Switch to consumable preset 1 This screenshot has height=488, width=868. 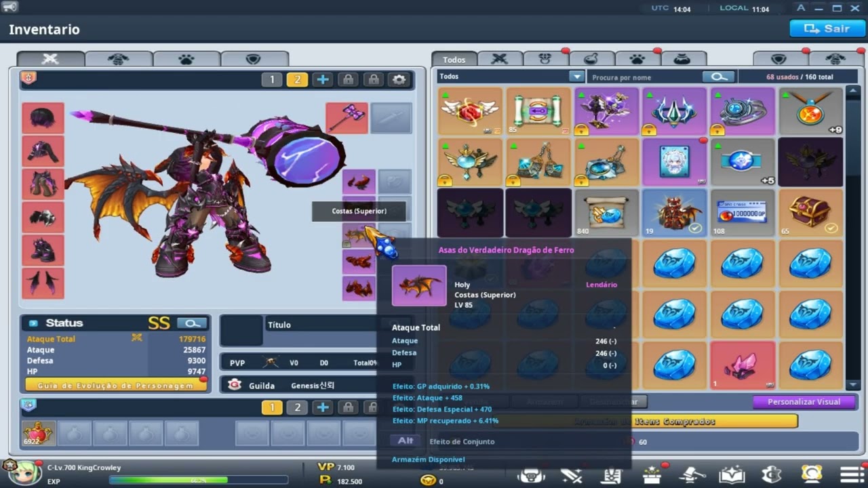click(272, 407)
